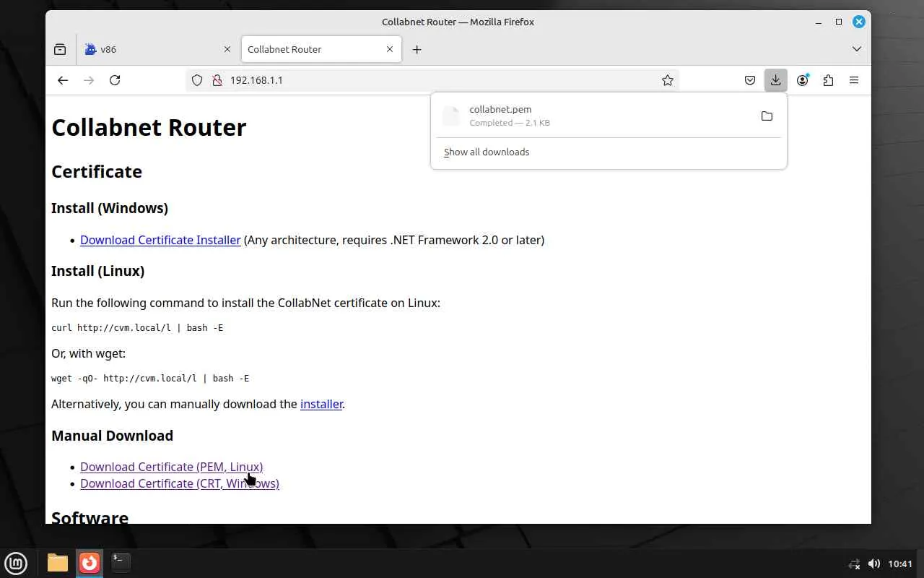
Task: Open the Save to Pocket button
Action: [750, 80]
